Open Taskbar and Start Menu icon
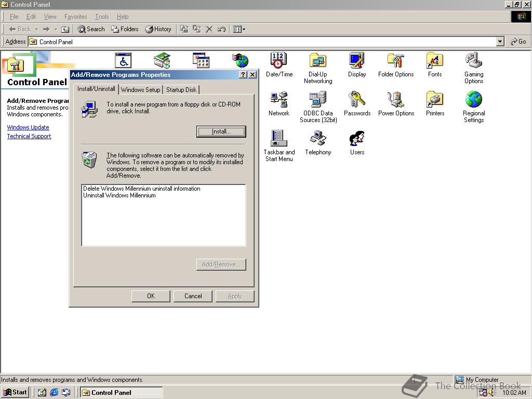The image size is (532, 399). click(x=279, y=146)
